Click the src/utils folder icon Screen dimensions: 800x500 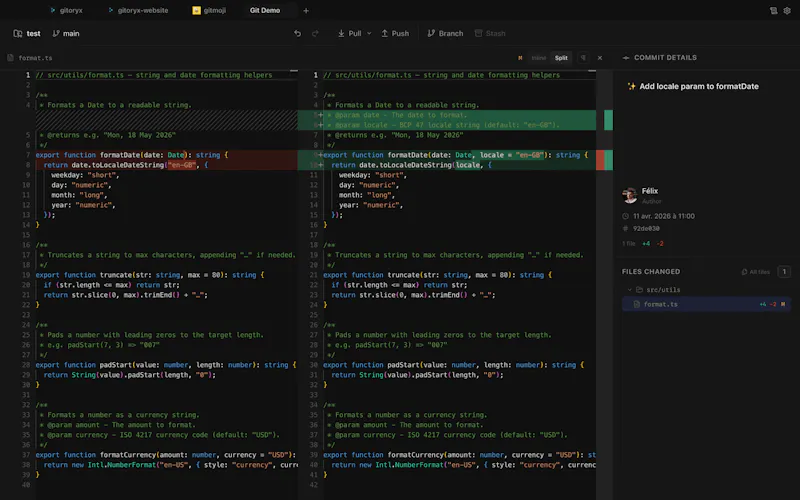click(639, 290)
